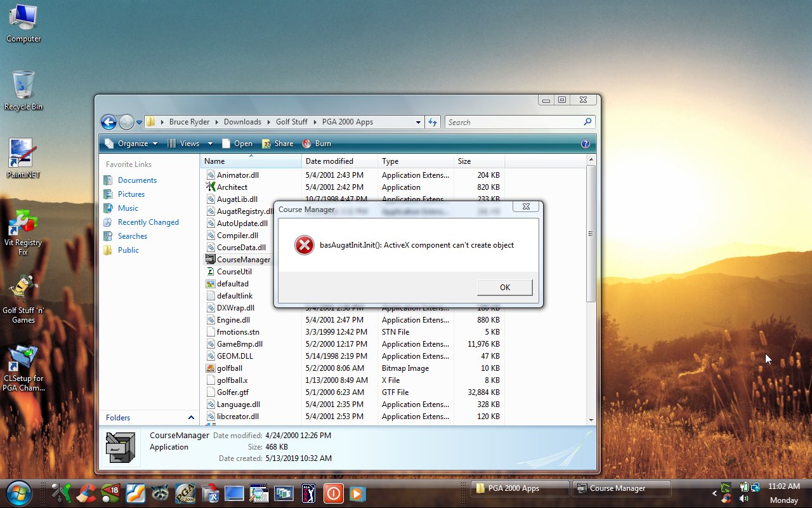The height and width of the screenshot is (508, 812).
Task: Select Golf Stuff in the address breadcrumb
Action: click(x=291, y=122)
